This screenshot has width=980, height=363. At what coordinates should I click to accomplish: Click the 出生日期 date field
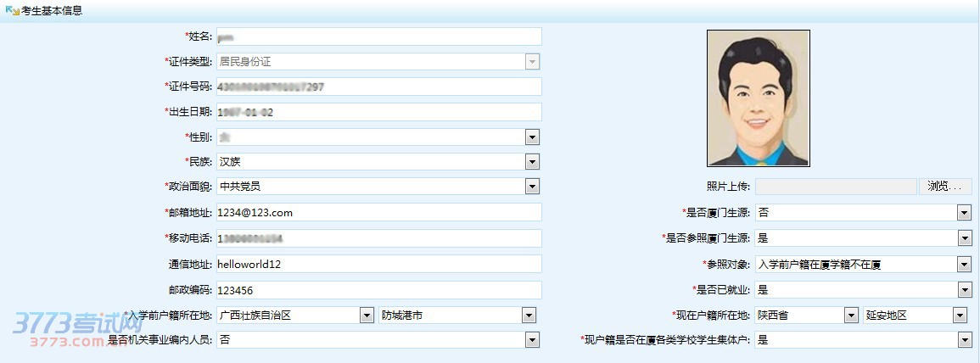tap(378, 112)
